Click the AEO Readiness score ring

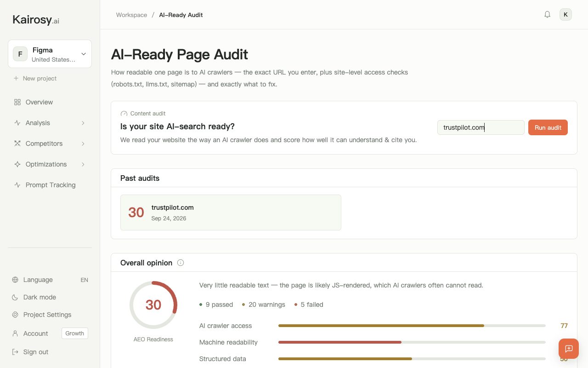click(153, 305)
